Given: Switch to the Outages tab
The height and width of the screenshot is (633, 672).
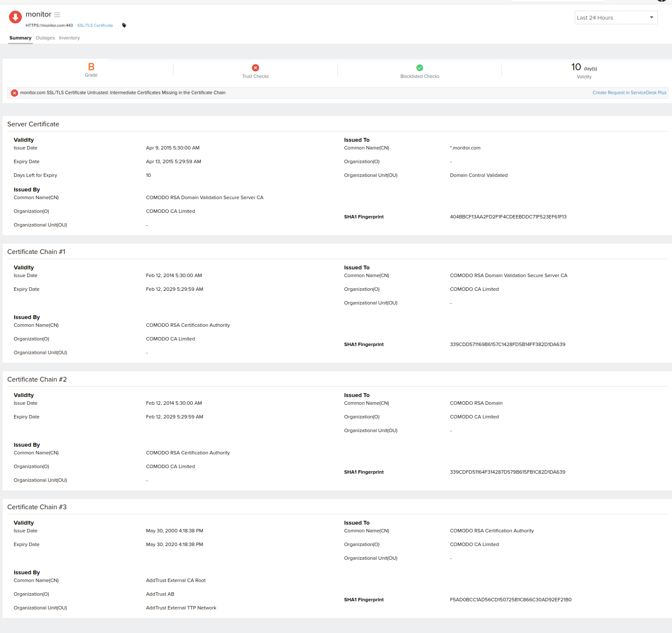Looking at the screenshot, I should pyautogui.click(x=45, y=38).
